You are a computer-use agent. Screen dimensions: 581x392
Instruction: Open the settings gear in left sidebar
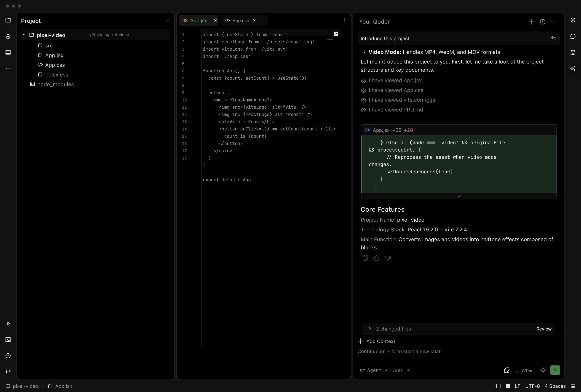click(x=8, y=37)
